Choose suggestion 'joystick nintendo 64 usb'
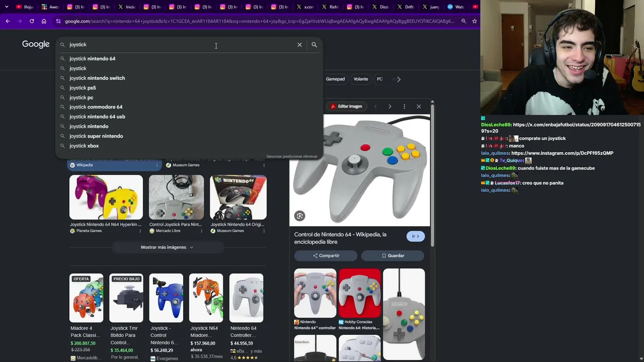 (189, 117)
